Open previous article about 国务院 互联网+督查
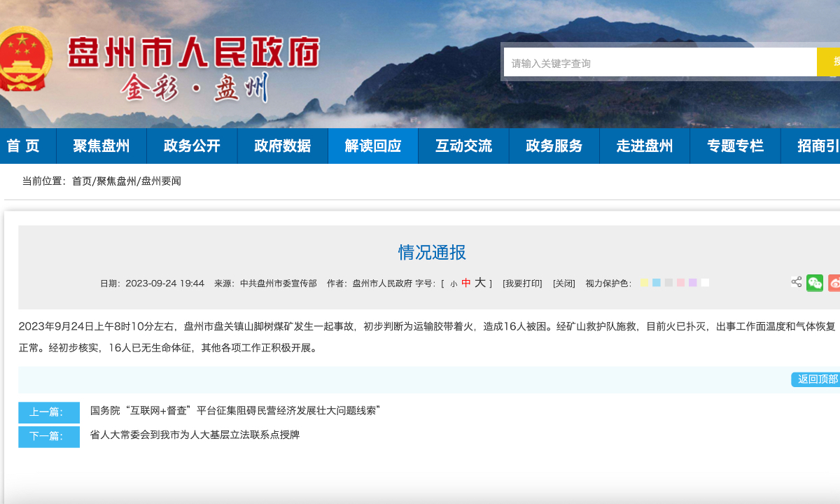Viewport: 840px width, 504px height. [x=235, y=411]
